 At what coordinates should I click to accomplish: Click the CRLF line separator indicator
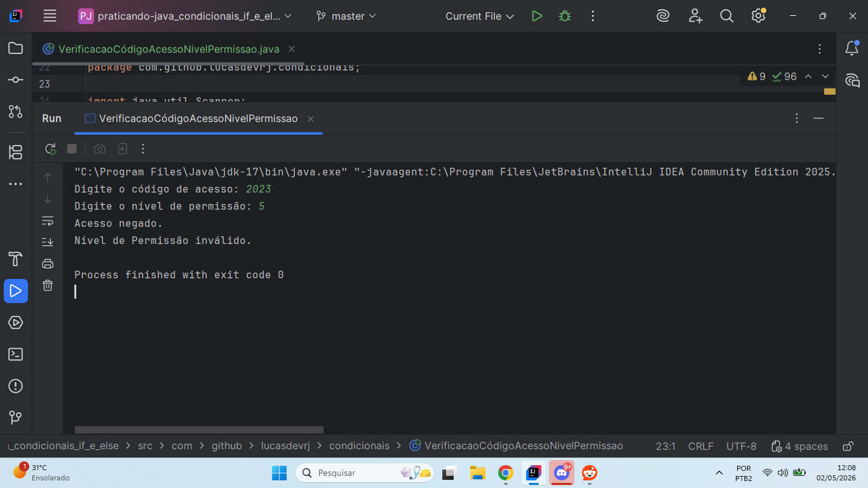point(701,446)
